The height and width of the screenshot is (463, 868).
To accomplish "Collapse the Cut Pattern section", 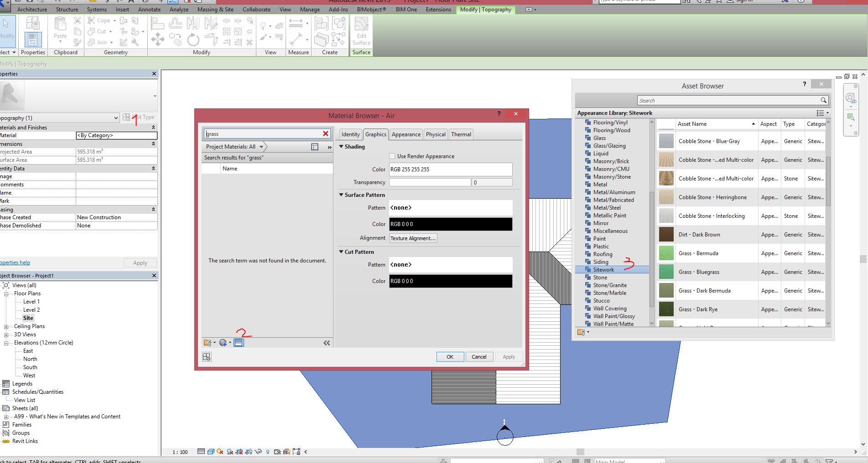I will point(341,252).
